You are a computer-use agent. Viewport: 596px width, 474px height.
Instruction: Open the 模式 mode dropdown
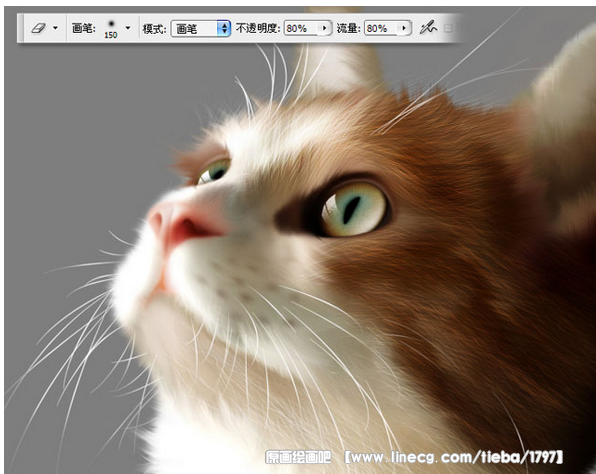click(201, 29)
